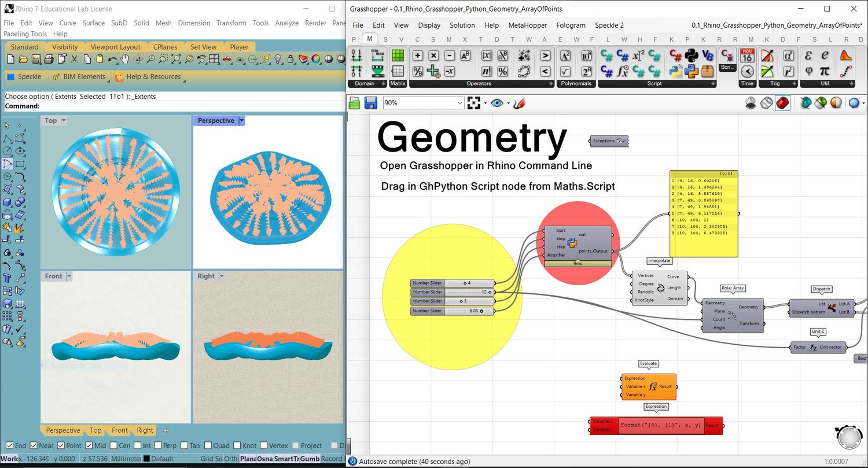Image resolution: width=868 pixels, height=468 pixels.
Task: Select the Polyline tool in Rhino sidebar
Action: 8,139
